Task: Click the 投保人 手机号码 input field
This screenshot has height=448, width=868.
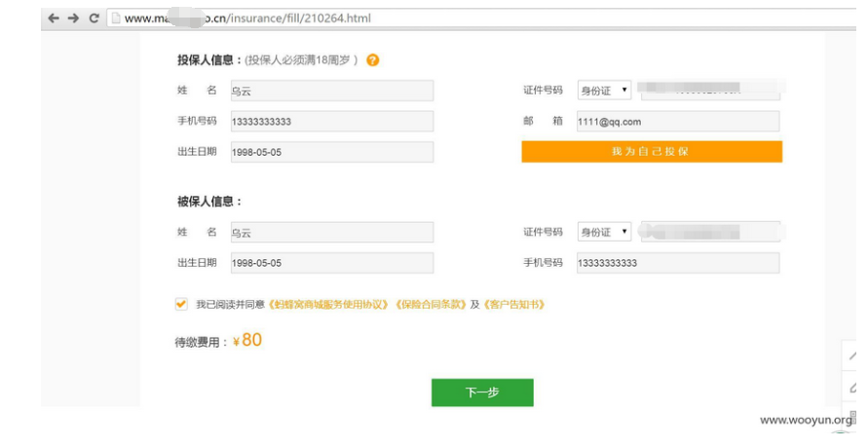Action: (x=330, y=122)
